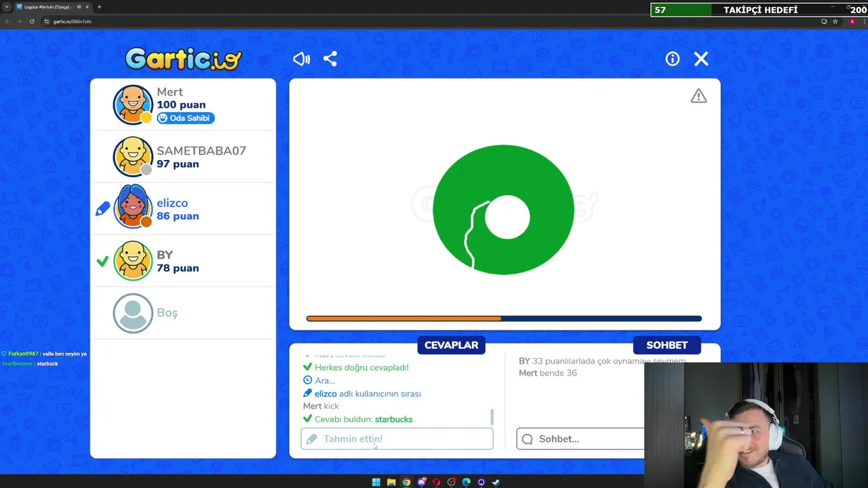Viewport: 868px width, 488px height.
Task: Open the Chrome profile avatar
Action: [852, 21]
